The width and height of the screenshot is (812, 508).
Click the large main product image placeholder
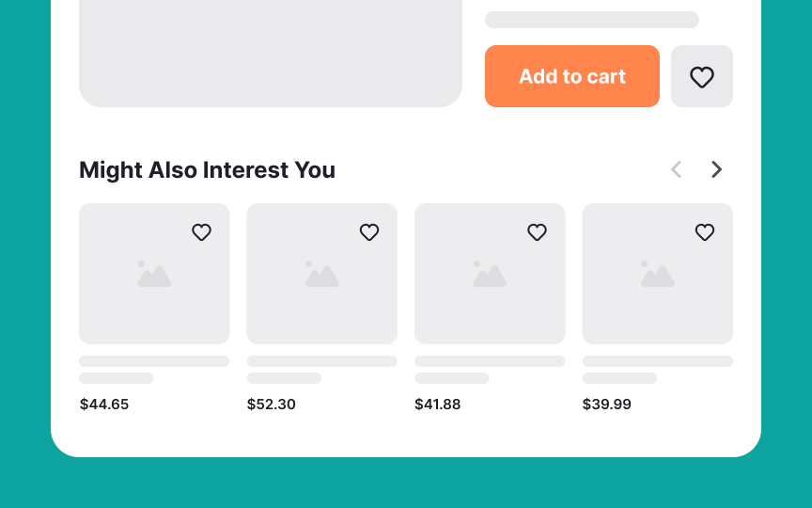tap(271, 52)
